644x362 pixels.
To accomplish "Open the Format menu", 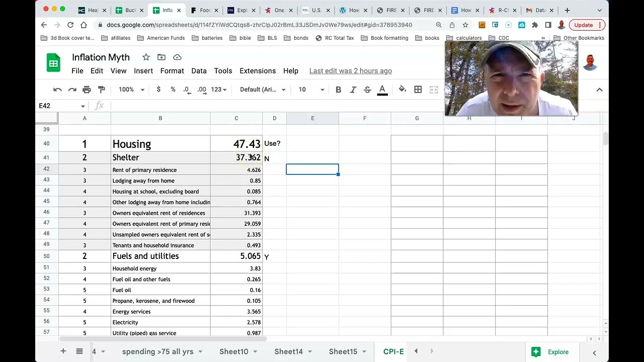I will click(172, 71).
